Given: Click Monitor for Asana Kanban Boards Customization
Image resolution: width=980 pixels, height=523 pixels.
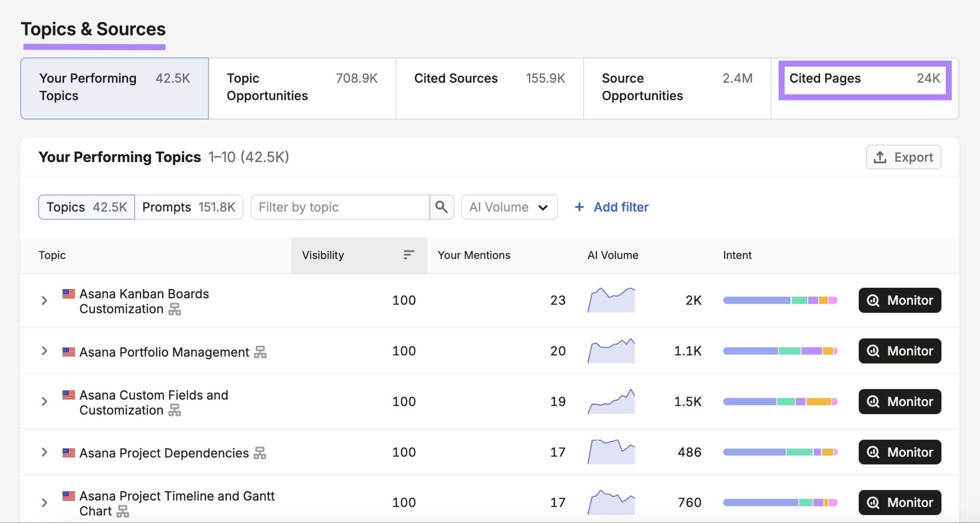Looking at the screenshot, I should click(x=900, y=300).
